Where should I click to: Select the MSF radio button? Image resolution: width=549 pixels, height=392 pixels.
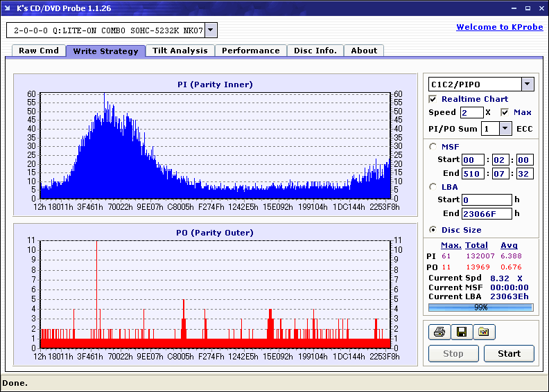433,146
